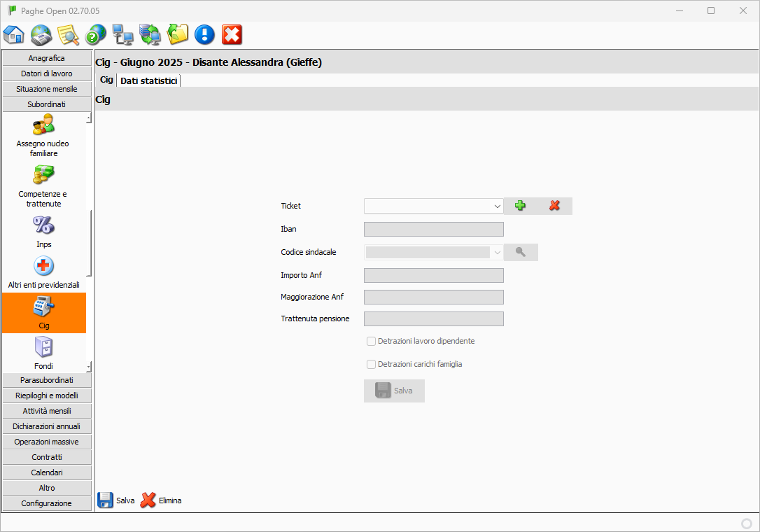Click the red X exit toolbar icon

click(x=232, y=34)
